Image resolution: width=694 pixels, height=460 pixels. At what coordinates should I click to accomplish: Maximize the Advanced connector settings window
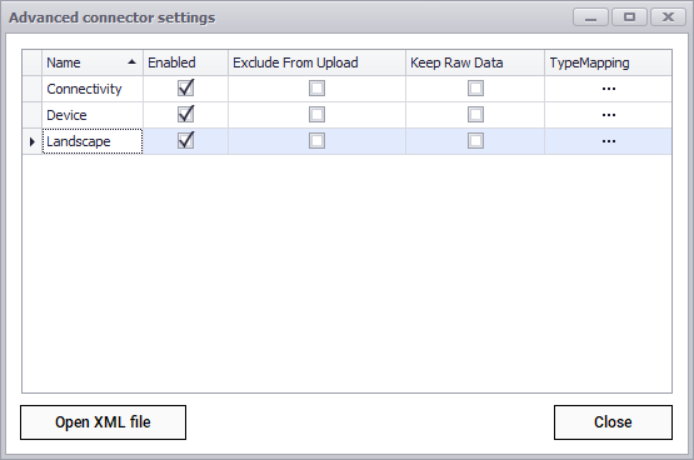click(629, 17)
